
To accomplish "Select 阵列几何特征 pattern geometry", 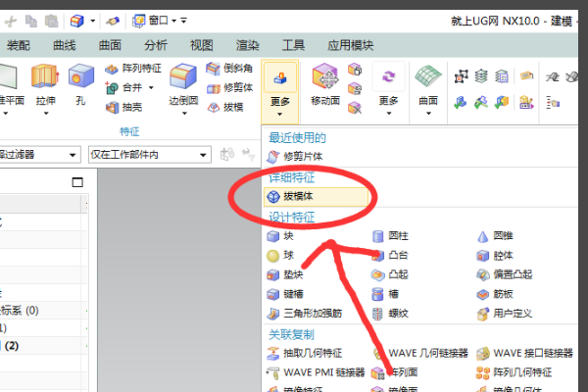I will click(514, 372).
